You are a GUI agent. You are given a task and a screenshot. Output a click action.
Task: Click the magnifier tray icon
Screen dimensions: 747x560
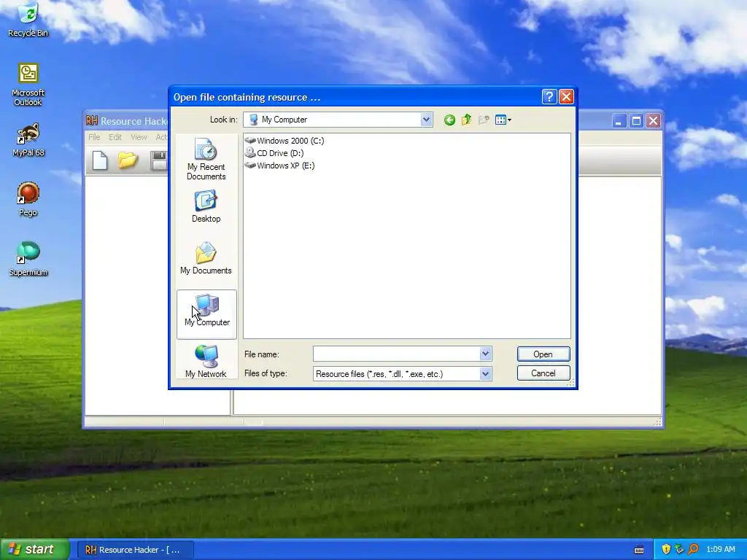pos(693,550)
